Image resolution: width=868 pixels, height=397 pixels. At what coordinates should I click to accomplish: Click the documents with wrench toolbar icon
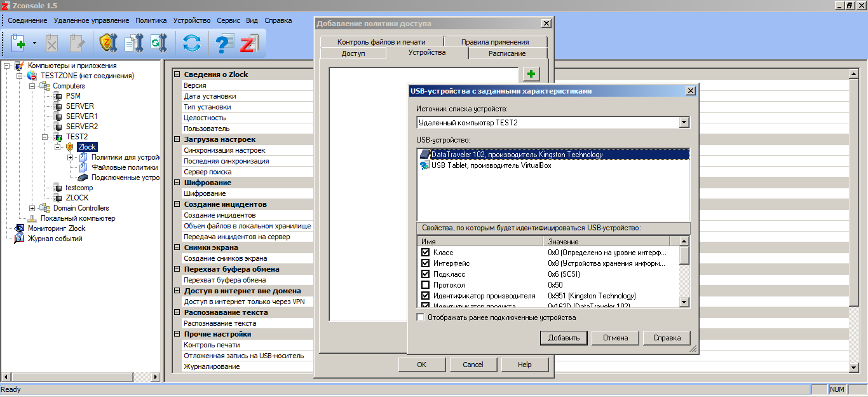click(x=134, y=43)
